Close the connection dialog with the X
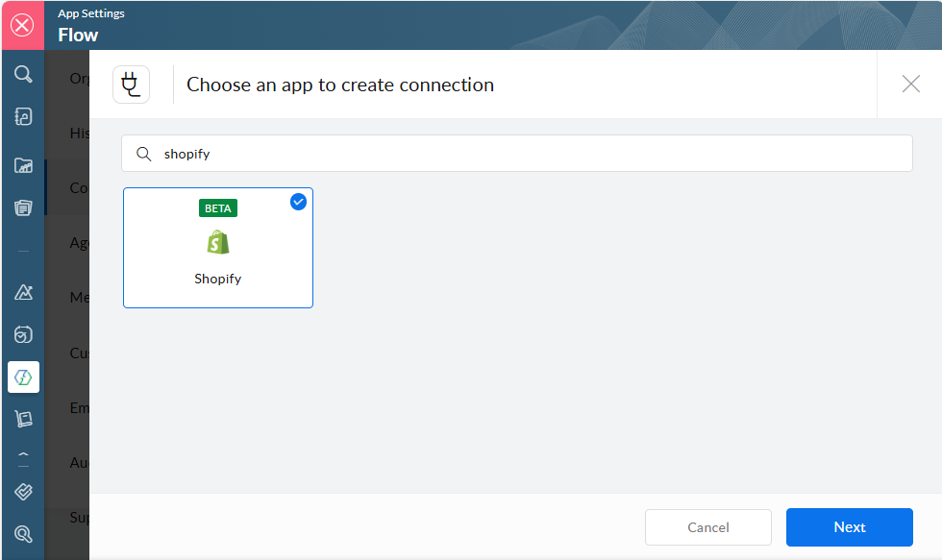 point(911,84)
